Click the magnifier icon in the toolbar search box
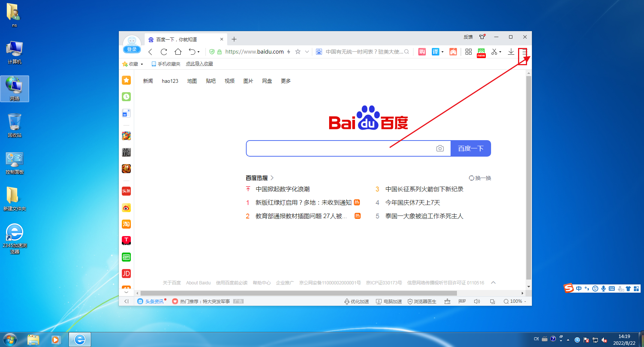Screen dimensions: 644x347 pos(406,52)
